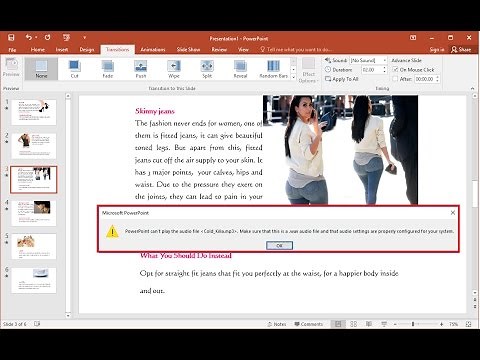Click the Save icon in quick access toolbar
Viewport: 480px width, 360px height.
(11, 37)
